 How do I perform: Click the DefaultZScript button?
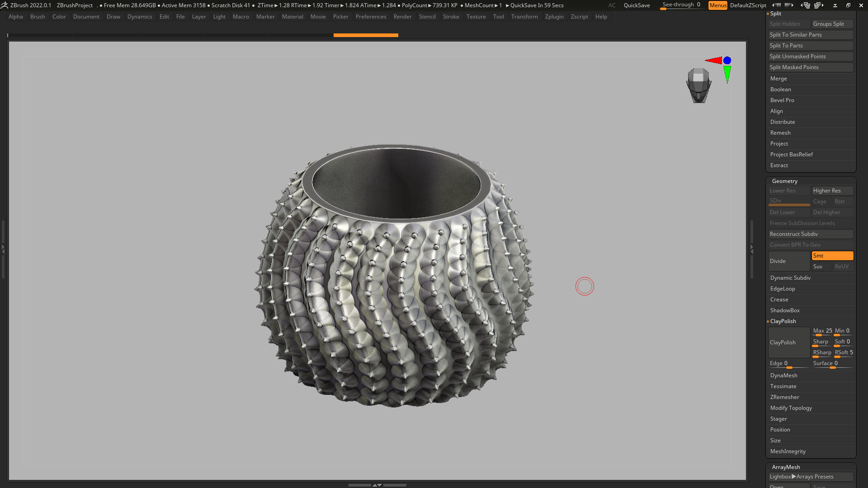point(748,5)
